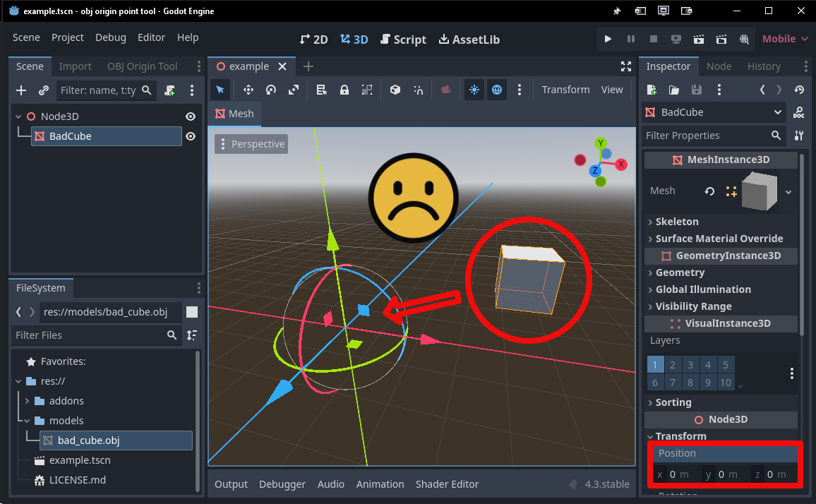Close the example scene tab
Viewport: 816px width, 504px height.
pyautogui.click(x=282, y=66)
